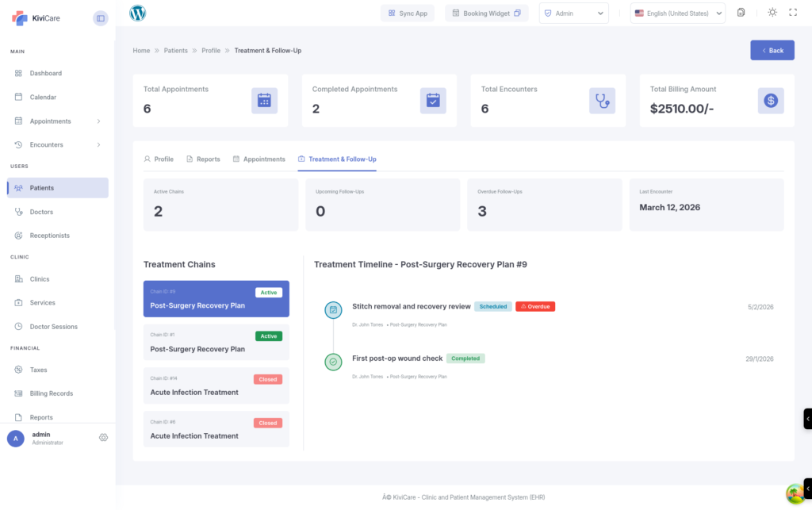Click the Total Encounters stethoscope icon
Image resolution: width=812 pixels, height=510 pixels.
[x=602, y=101]
